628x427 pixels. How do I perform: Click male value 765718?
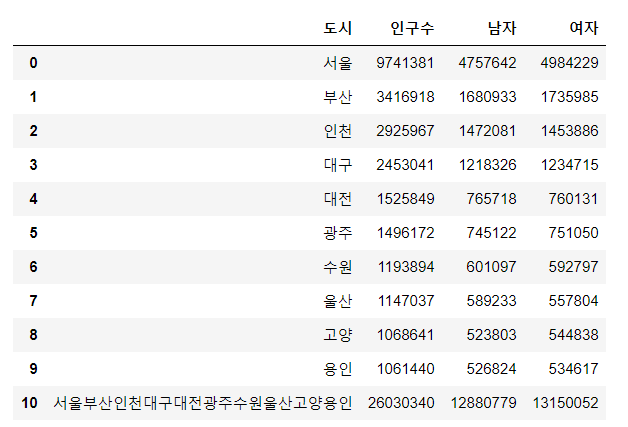tap(491, 199)
